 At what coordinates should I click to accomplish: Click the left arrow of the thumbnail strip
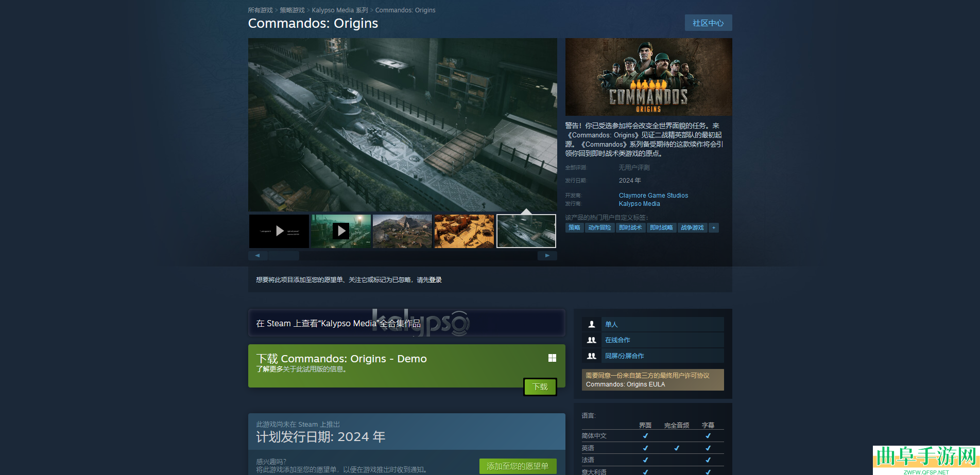coord(257,255)
